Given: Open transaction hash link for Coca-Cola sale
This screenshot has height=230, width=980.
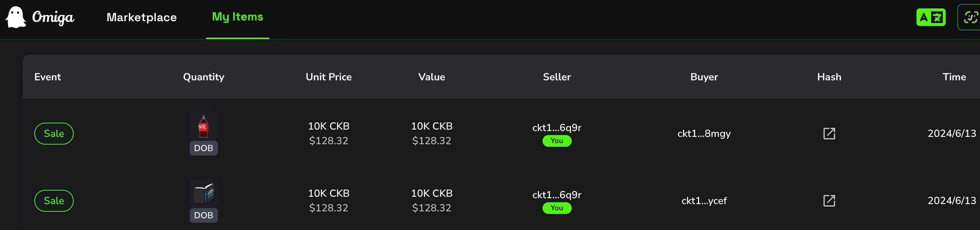Looking at the screenshot, I should click(x=829, y=134).
